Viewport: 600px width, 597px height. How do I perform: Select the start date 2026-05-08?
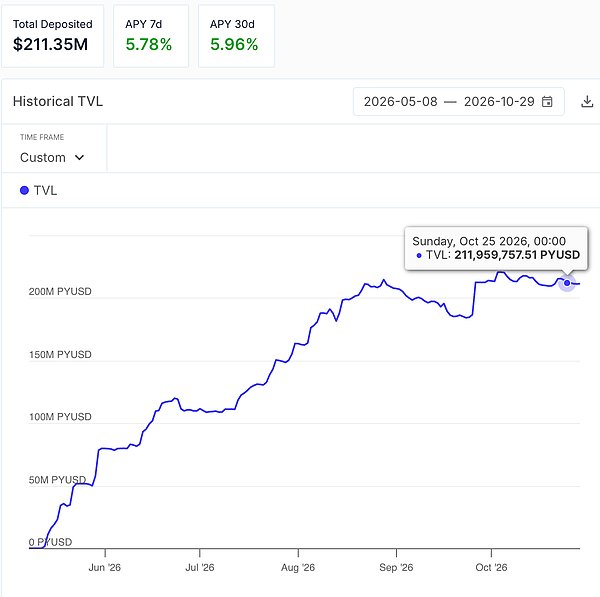[400, 102]
